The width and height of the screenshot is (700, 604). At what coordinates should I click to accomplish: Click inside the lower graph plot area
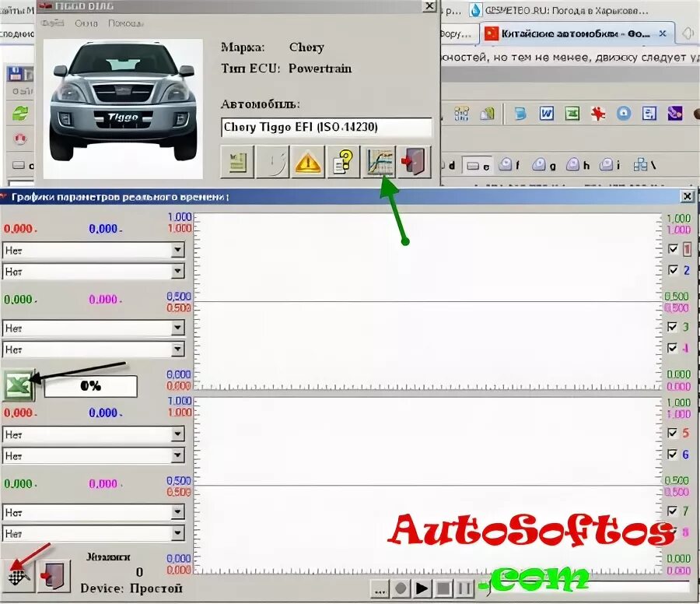coord(428,484)
